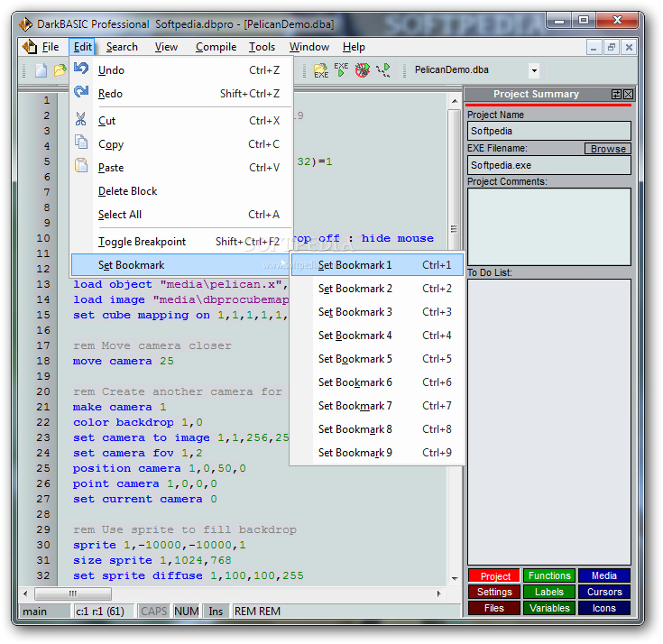
Task: Click the Open folder toolbar icon
Action: (x=60, y=70)
